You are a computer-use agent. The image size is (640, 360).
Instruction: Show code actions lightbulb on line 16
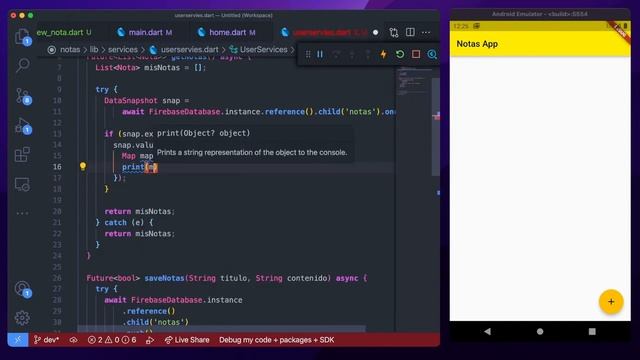pos(83,166)
